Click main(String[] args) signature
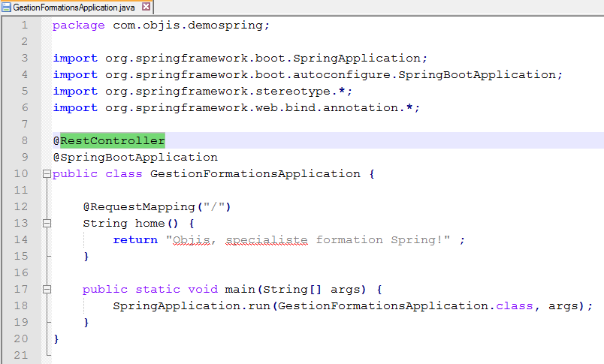Viewport: 604px width, 364px height. point(295,290)
